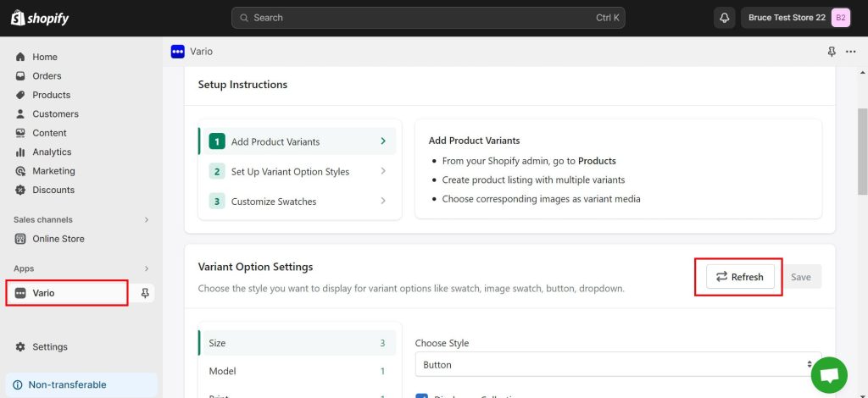Click the Settings gear icon

[x=20, y=346]
